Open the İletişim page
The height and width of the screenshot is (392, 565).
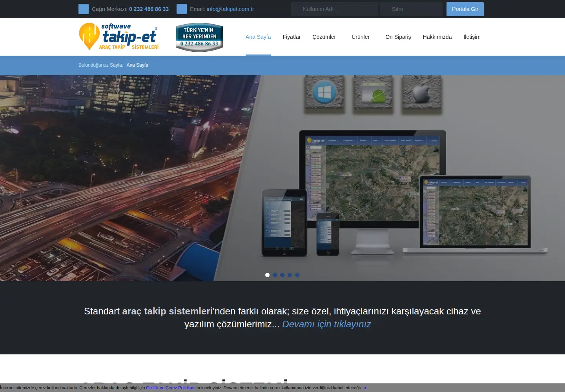(x=472, y=37)
